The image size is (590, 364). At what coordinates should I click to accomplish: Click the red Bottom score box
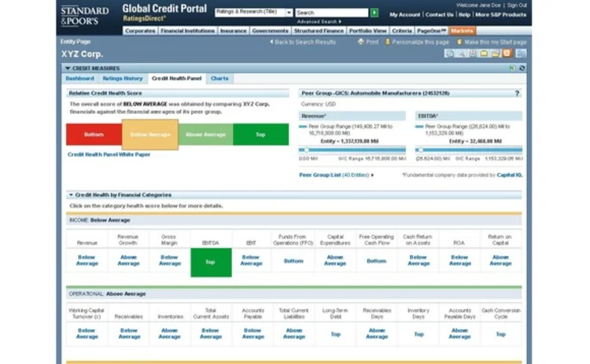(x=94, y=134)
